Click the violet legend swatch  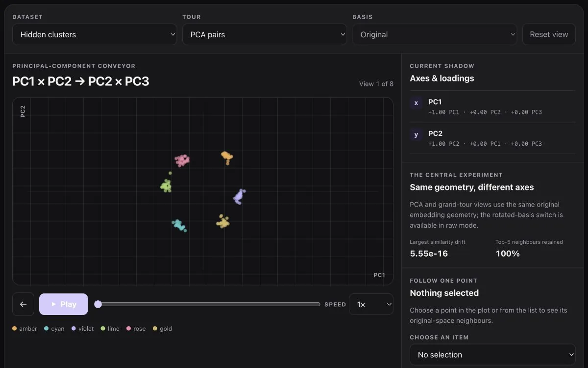pyautogui.click(x=73, y=329)
